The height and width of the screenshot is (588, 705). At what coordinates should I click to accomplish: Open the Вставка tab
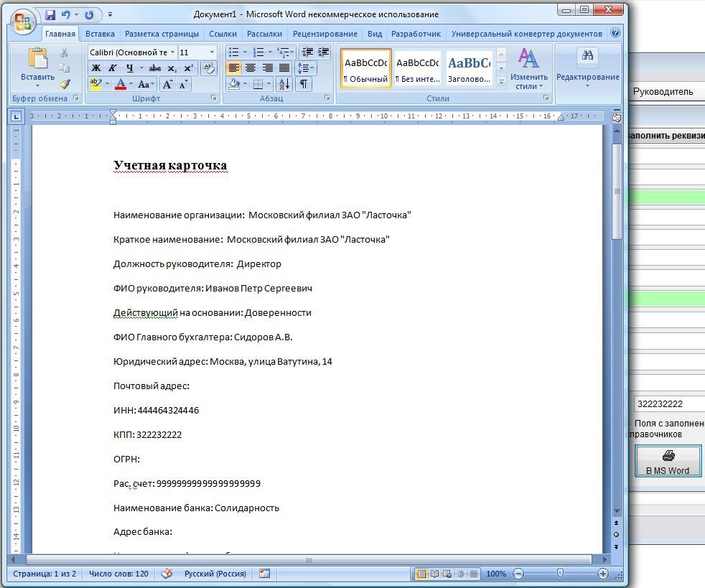100,34
